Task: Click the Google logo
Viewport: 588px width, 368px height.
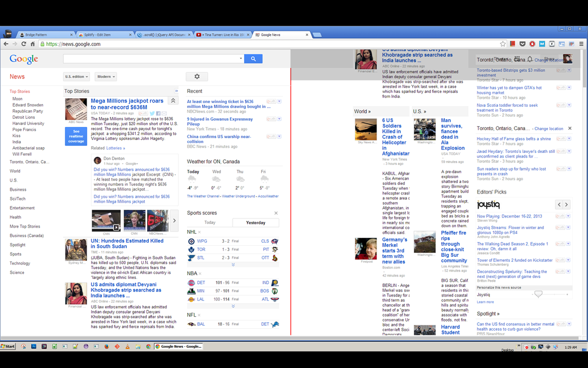Action: [x=24, y=59]
